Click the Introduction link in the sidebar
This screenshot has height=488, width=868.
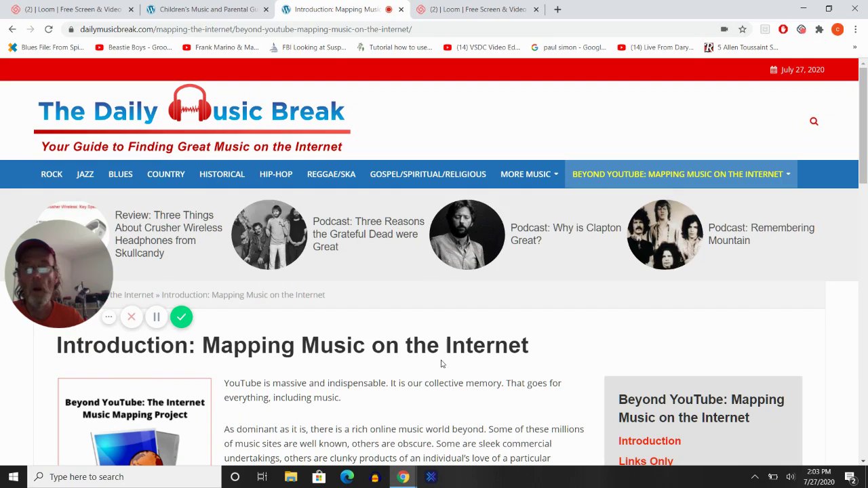[x=649, y=441]
